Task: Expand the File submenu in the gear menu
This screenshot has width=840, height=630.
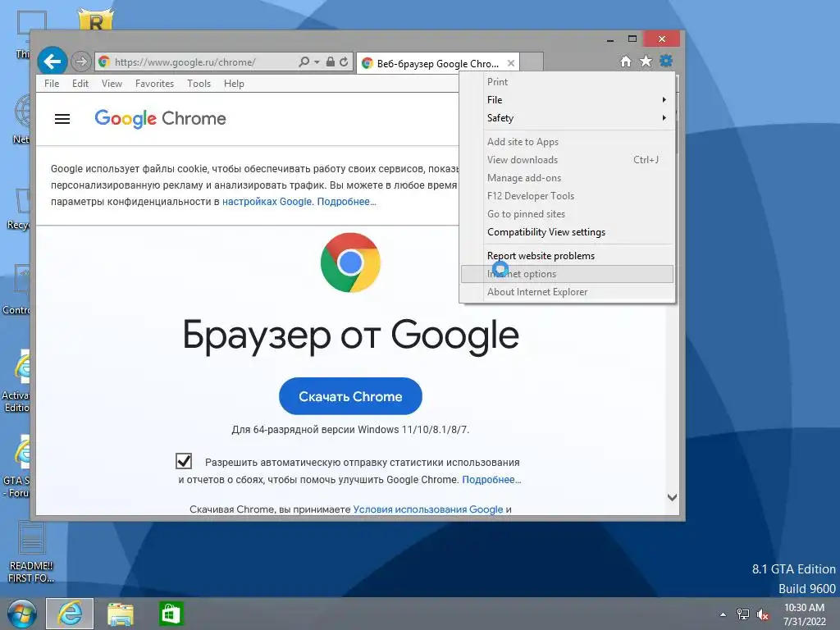Action: coord(568,100)
